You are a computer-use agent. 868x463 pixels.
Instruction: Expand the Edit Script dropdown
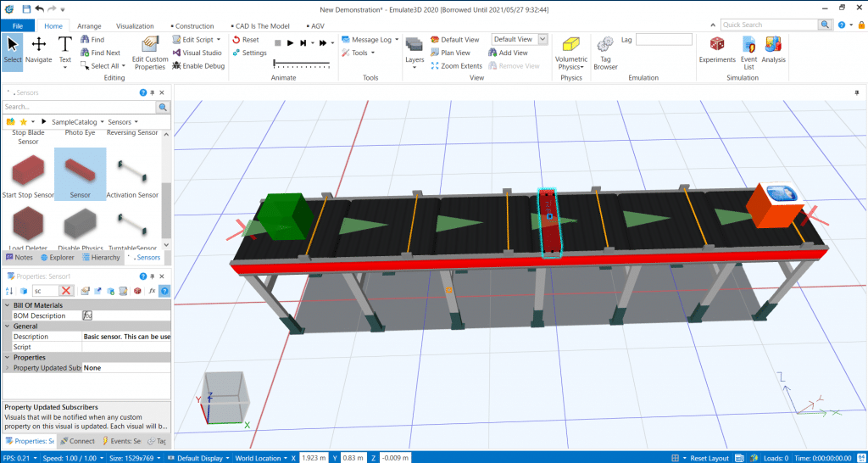click(x=219, y=39)
